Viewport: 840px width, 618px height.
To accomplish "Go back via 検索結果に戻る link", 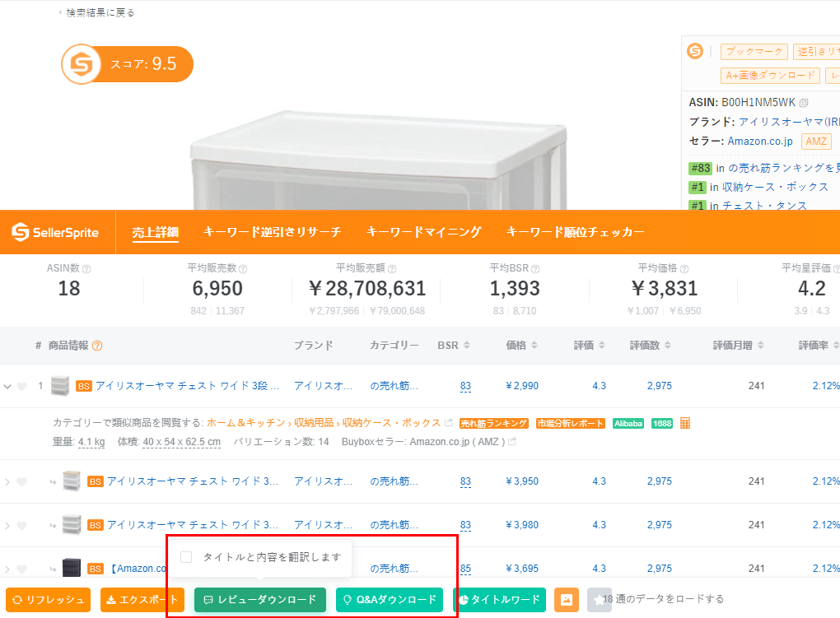I will [x=97, y=12].
